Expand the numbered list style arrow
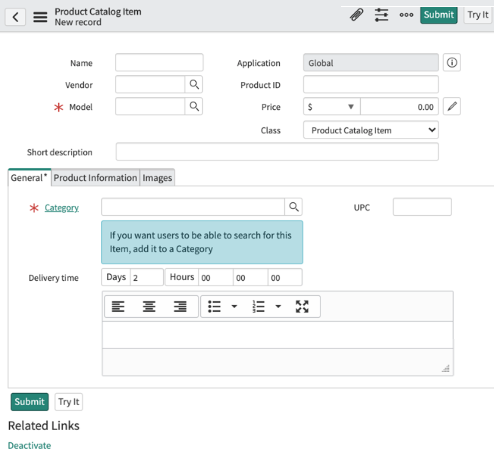This screenshot has height=455, width=494. (x=278, y=306)
